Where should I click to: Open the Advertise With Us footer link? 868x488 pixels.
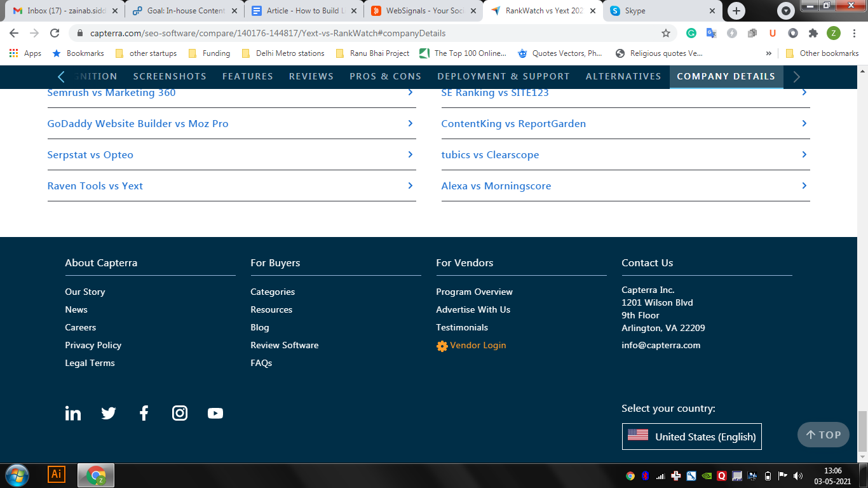[473, 309]
